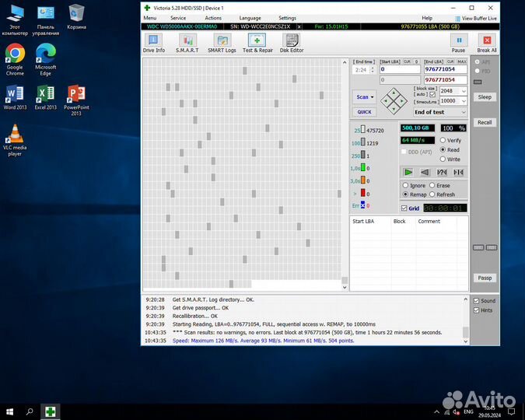Open the Service menu
Image resolution: width=525 pixels, height=420 pixels.
point(178,18)
